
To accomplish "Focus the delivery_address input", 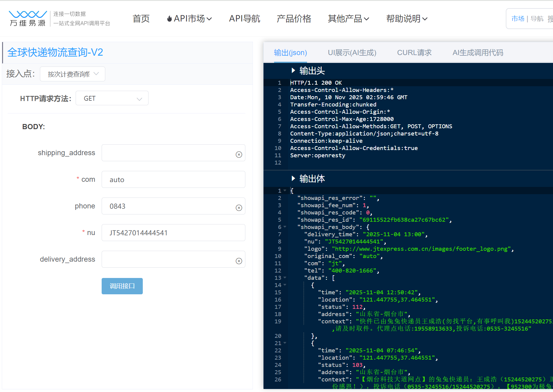I will pyautogui.click(x=173, y=259).
